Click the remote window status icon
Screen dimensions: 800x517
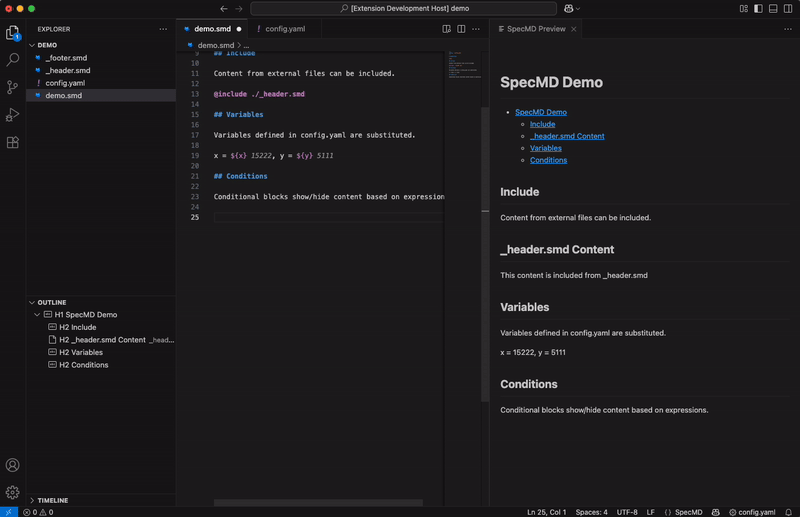9,512
